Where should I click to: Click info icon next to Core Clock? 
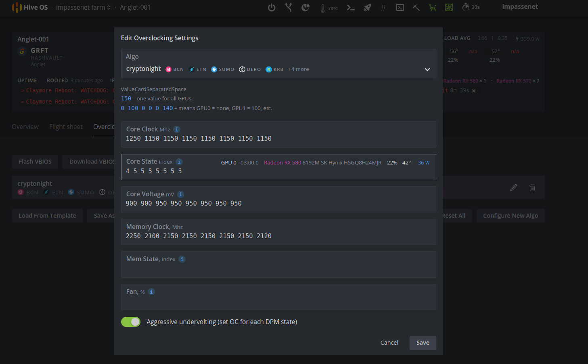tap(177, 129)
